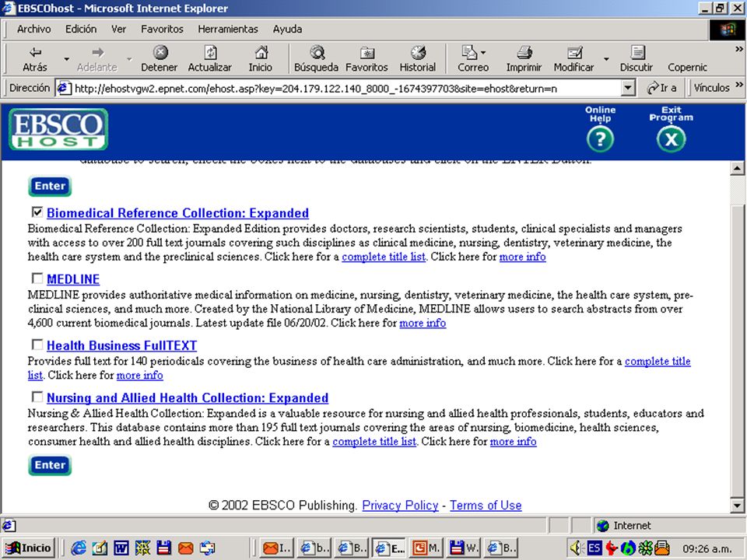Expand the toolbar overflow chevron
The height and width of the screenshot is (560, 747).
(739, 49)
